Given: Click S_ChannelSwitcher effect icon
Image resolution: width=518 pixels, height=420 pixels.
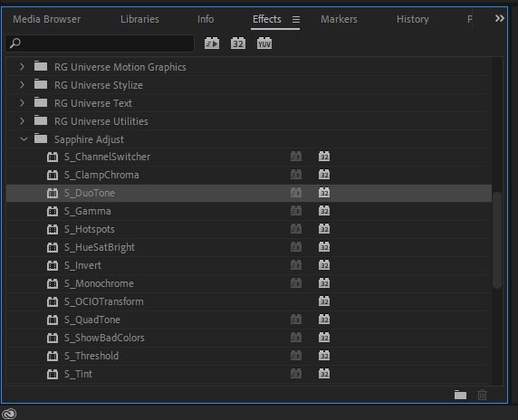Looking at the screenshot, I should tap(53, 157).
